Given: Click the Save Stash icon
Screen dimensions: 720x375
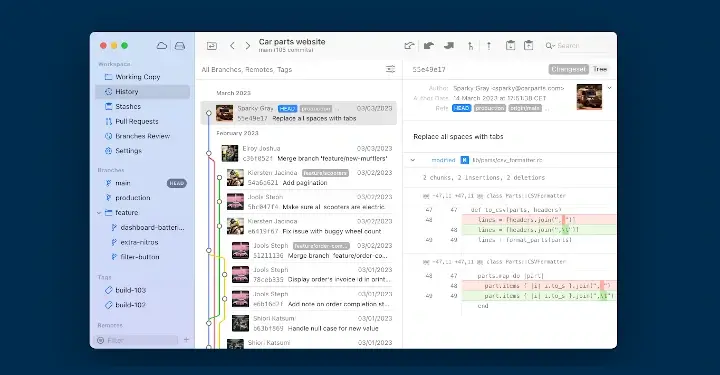Looking at the screenshot, I should 510,45.
